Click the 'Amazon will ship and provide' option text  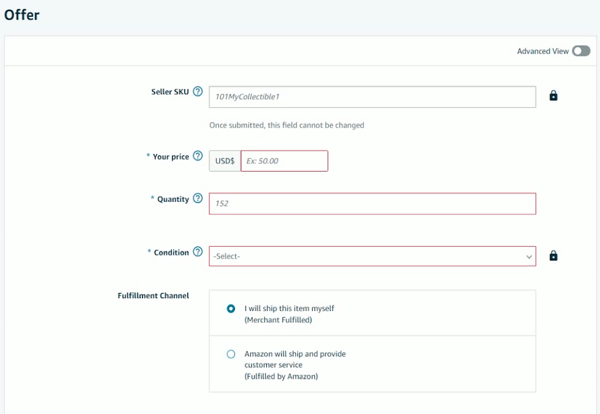(295, 354)
